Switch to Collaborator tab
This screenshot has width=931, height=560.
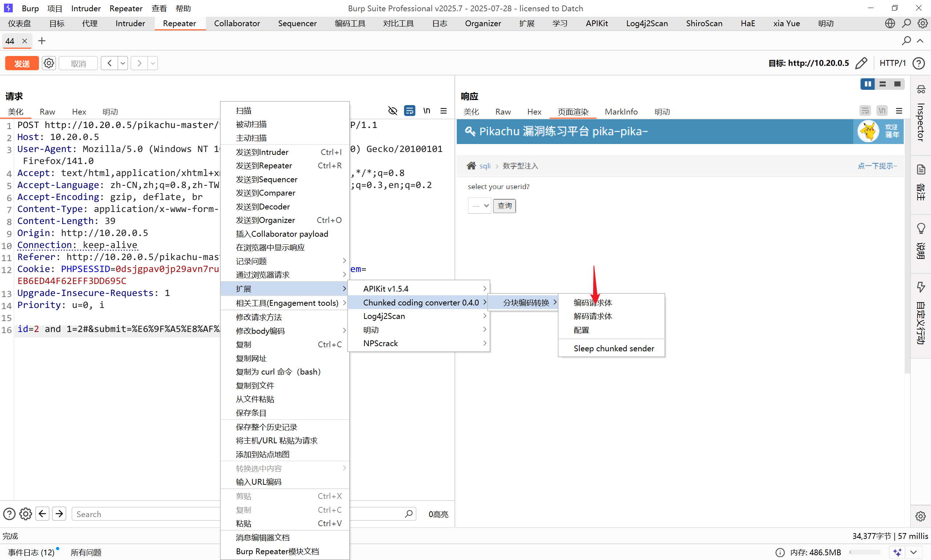[237, 23]
